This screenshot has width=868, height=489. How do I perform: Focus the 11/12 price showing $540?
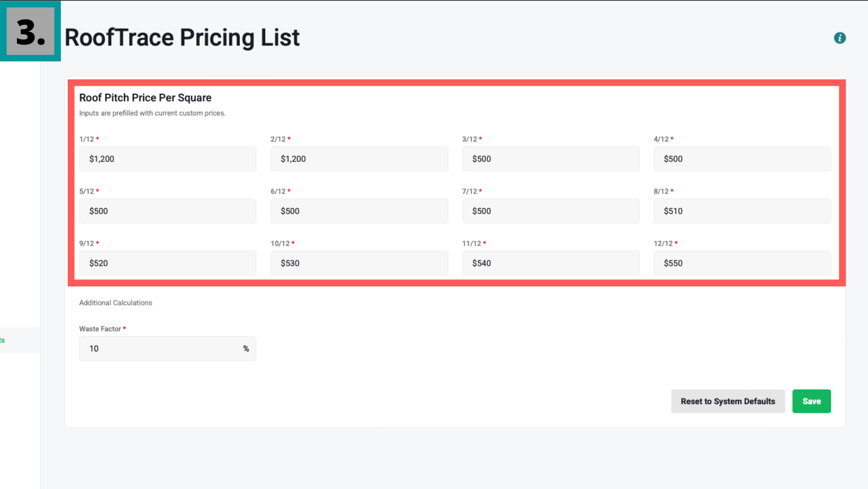point(550,263)
